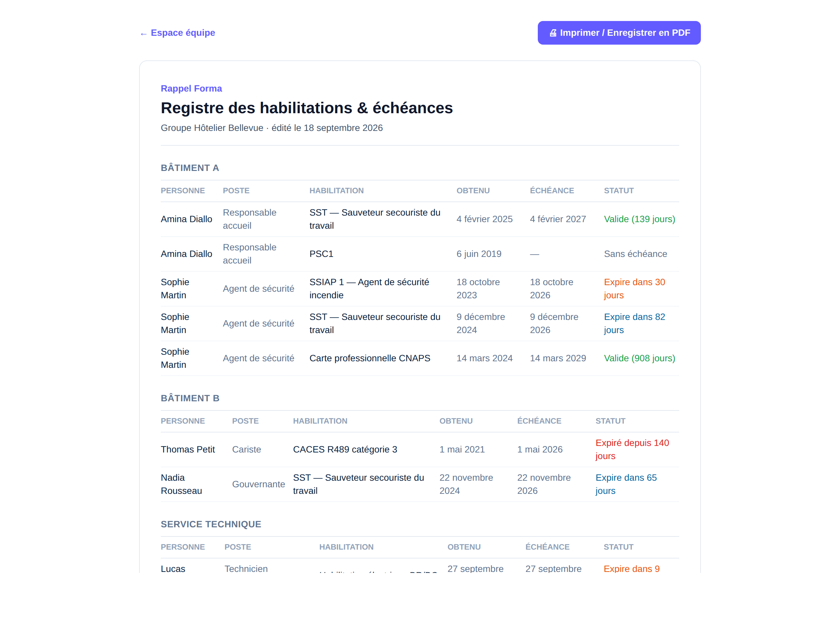Click the 18 octobre 2026 échéance

coord(552,289)
